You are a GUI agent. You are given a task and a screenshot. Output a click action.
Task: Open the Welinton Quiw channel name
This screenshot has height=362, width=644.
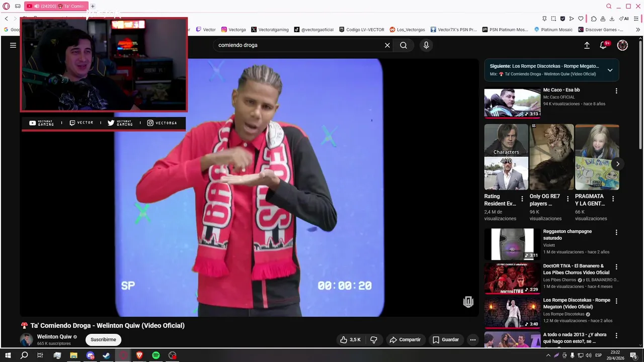(54, 337)
